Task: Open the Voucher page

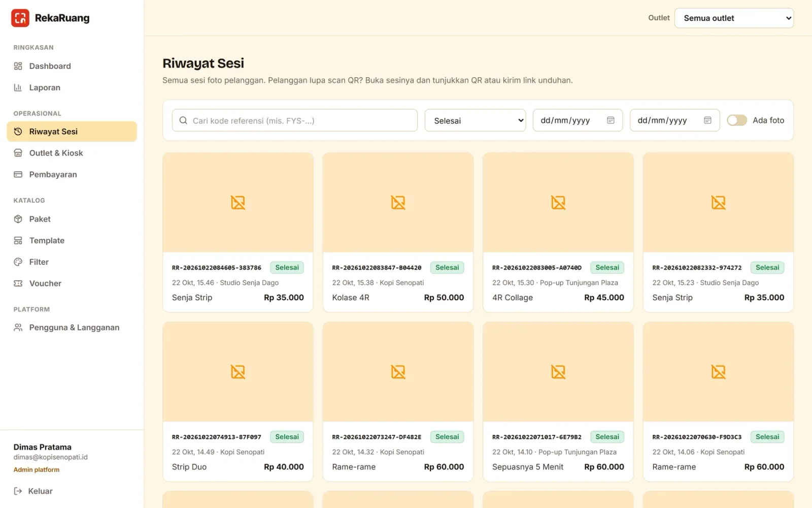Action: pos(72,283)
